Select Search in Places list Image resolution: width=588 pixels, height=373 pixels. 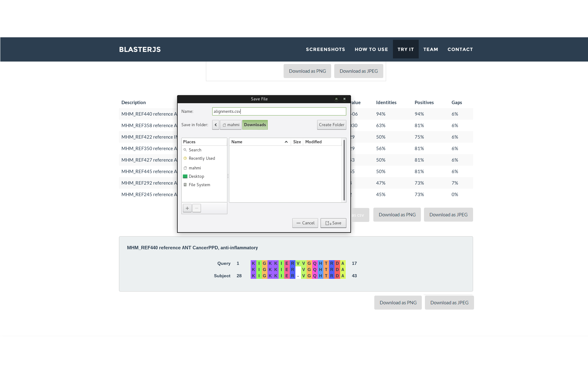pos(195,150)
